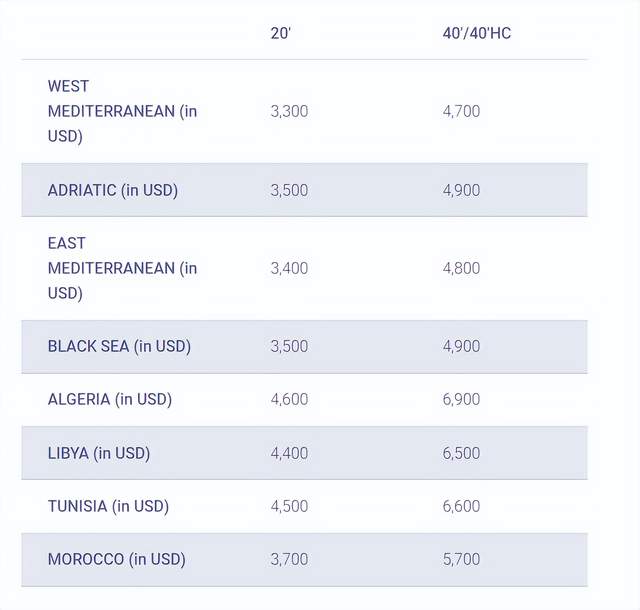Click the ALGERIA (in USD) row label
The height and width of the screenshot is (610, 640).
click(110, 399)
